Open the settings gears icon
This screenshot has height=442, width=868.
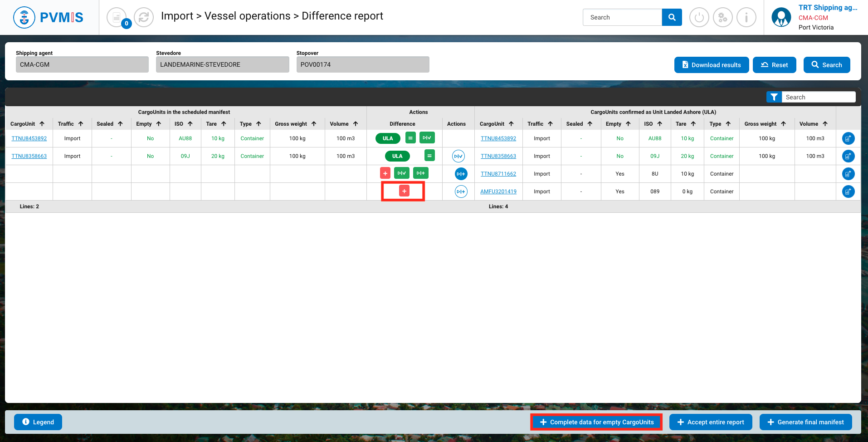click(722, 18)
